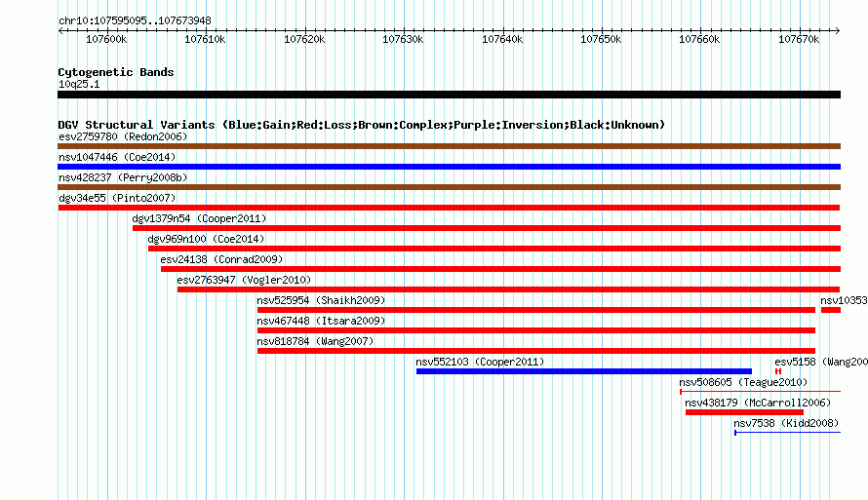Screen dimensions: 868x500
Task: Click the nsv428237 (Perry2008b) label
Action: tap(123, 177)
